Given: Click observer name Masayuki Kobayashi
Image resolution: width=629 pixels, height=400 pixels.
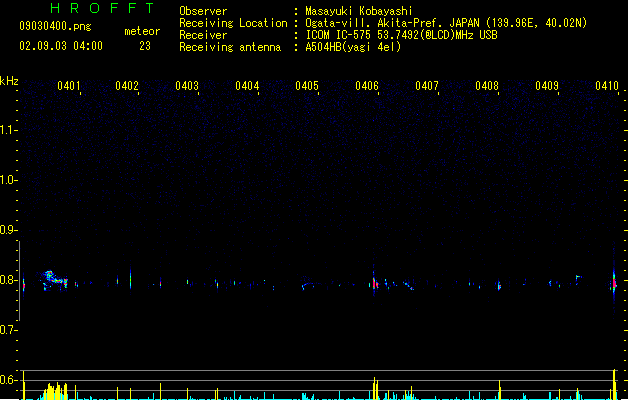Looking at the screenshot, I should coord(359,11).
